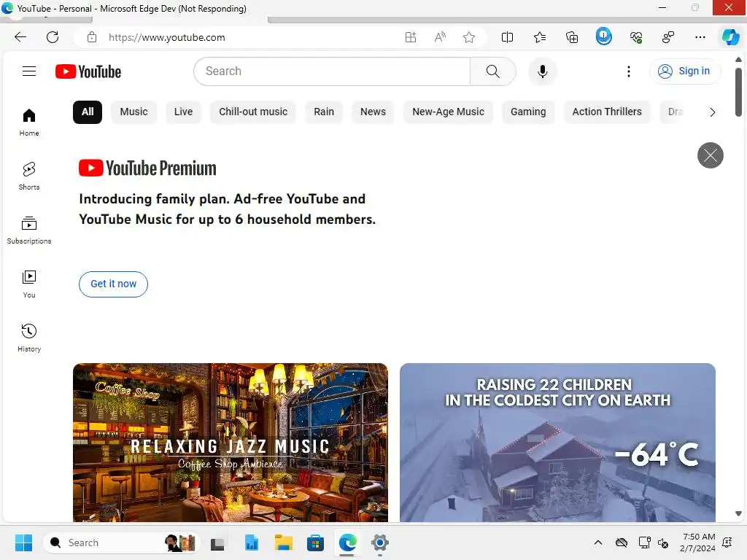Open Home in the sidebar
Viewport: 747px width, 560px height.
(29, 122)
